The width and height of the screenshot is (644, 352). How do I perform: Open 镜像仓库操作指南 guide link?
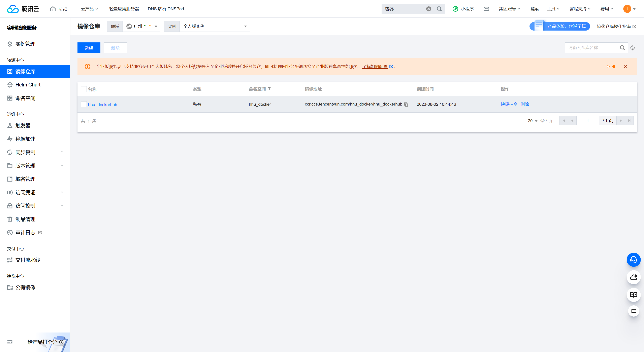tap(616, 27)
